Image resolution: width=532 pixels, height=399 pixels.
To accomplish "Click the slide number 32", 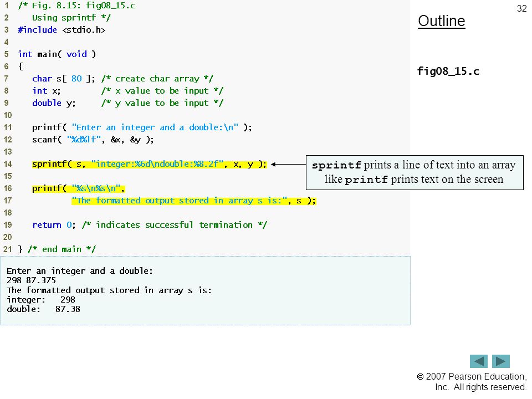I will [521, 8].
